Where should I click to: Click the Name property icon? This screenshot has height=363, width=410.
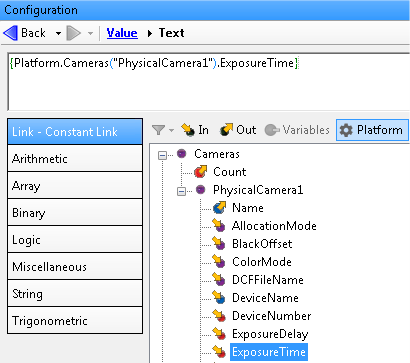tap(219, 208)
